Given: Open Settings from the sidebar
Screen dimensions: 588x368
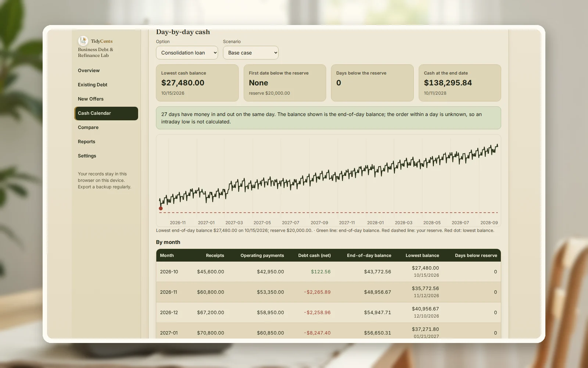Looking at the screenshot, I should [106, 156].
